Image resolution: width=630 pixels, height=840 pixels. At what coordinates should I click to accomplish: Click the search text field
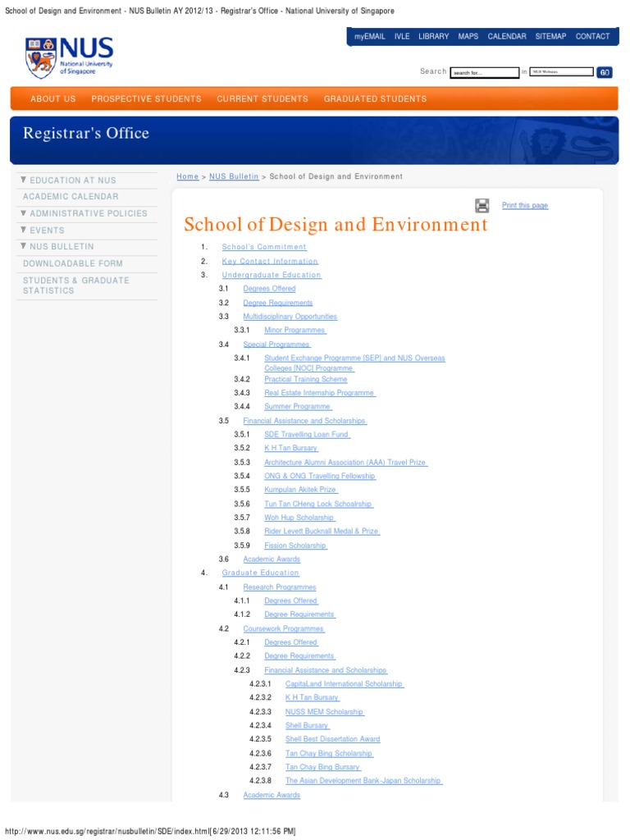[484, 72]
